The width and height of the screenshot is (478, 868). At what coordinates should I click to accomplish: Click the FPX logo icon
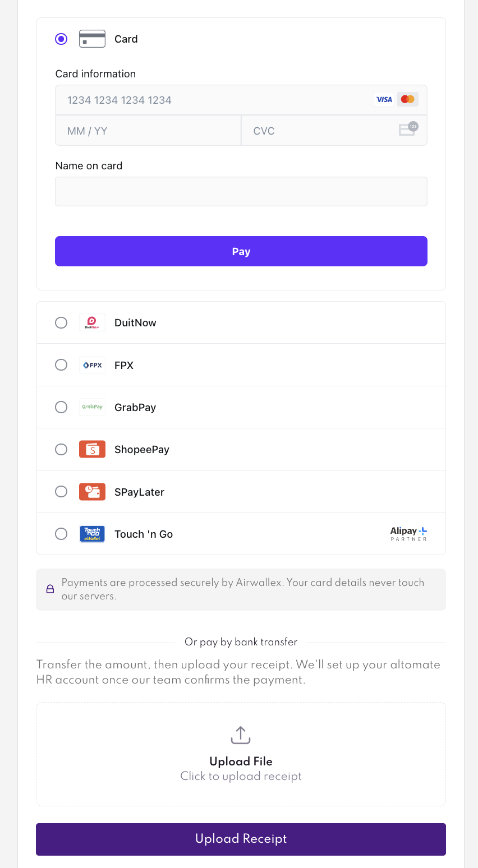tap(92, 365)
